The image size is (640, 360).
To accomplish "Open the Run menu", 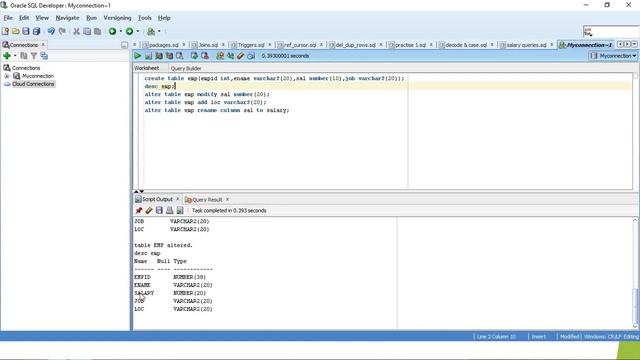I will click(x=91, y=18).
